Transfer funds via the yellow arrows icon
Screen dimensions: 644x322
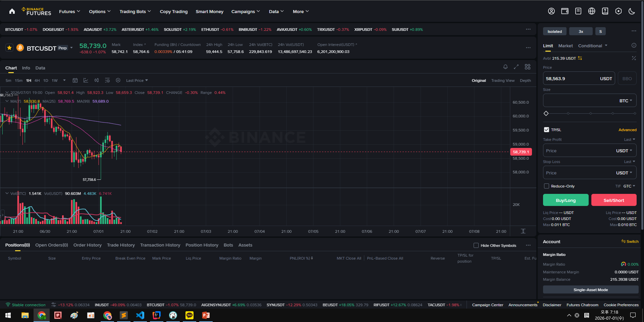580,58
